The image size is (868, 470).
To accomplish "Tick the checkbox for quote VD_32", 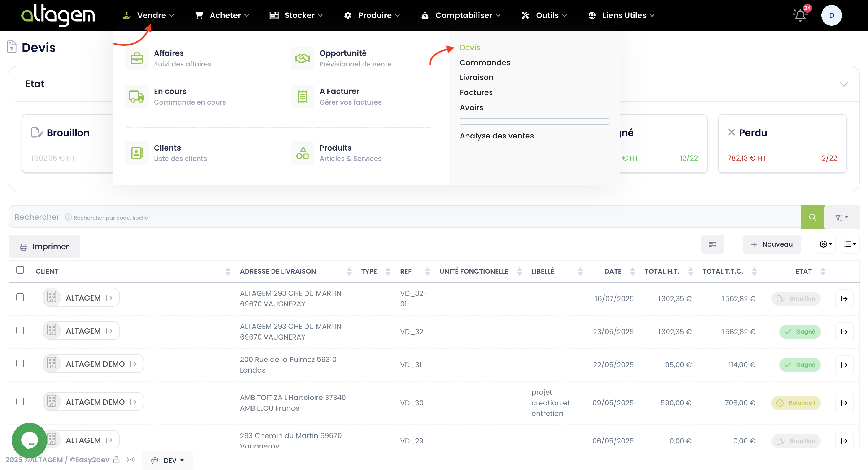I will (20, 330).
